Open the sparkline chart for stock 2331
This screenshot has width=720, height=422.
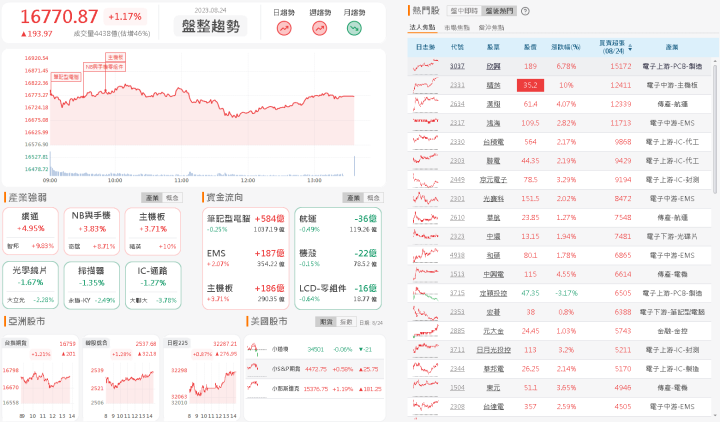tap(425, 85)
